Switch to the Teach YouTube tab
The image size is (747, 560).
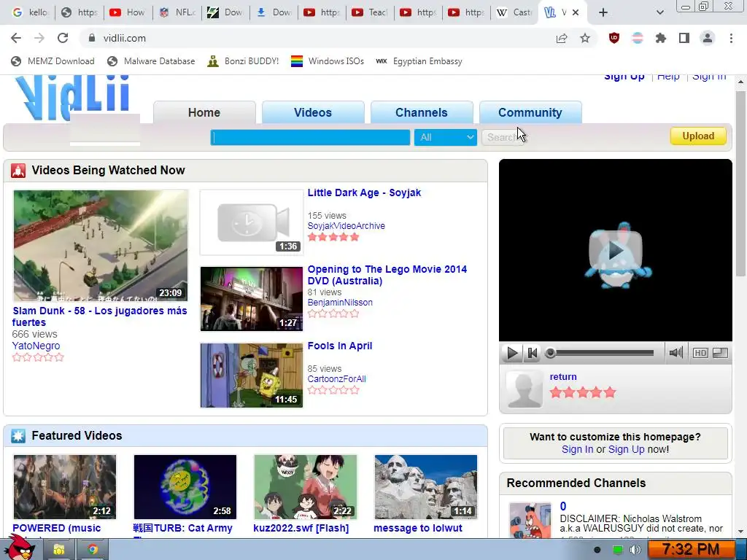click(x=370, y=12)
